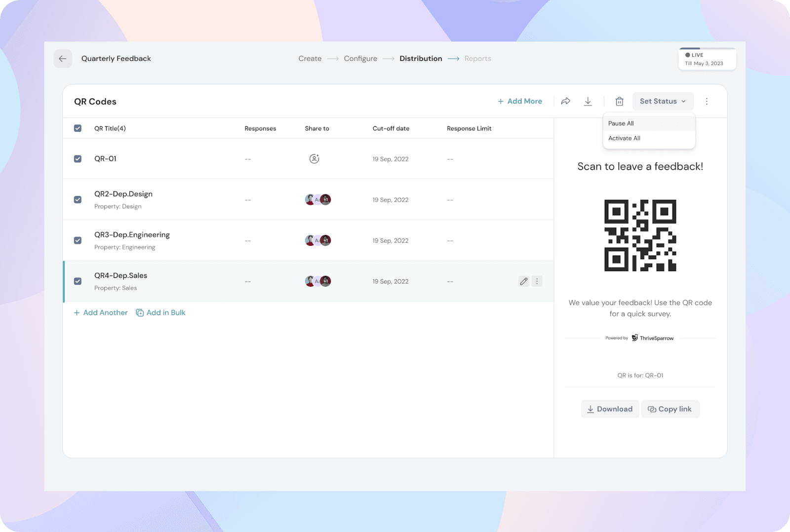Click the pencil edit icon on QR4-Dep.Sales row
Screen dimensions: 790x532
pyautogui.click(x=523, y=281)
